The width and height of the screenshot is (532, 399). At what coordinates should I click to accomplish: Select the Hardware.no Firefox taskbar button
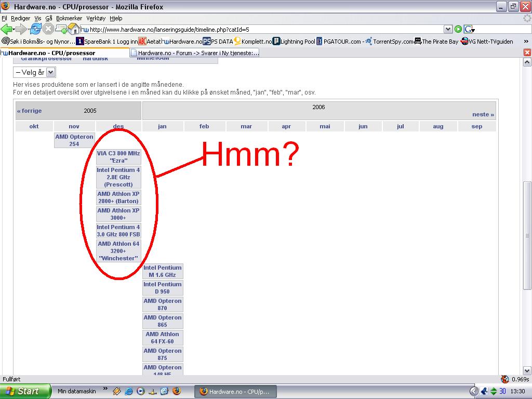coord(235,392)
